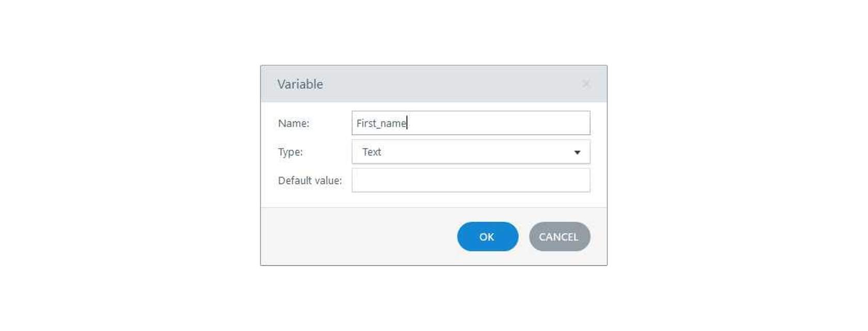The width and height of the screenshot is (868, 331).
Task: Click the Type dropdown arrow
Action: pos(577,152)
